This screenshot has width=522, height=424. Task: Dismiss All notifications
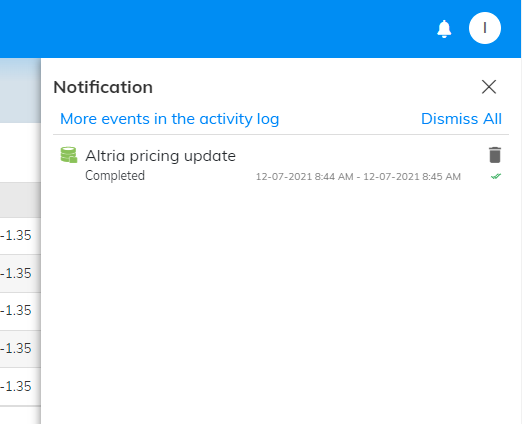pyautogui.click(x=461, y=119)
